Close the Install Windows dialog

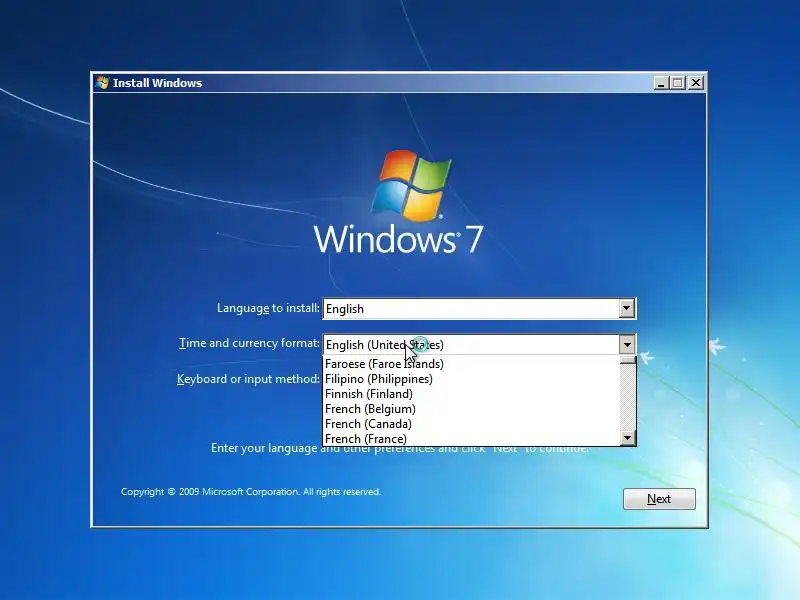coord(696,83)
